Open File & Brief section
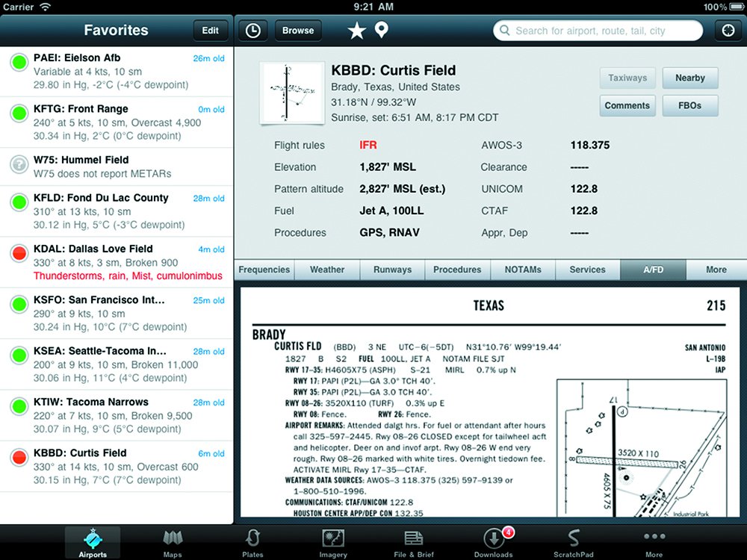This screenshot has width=747, height=560. (413, 543)
